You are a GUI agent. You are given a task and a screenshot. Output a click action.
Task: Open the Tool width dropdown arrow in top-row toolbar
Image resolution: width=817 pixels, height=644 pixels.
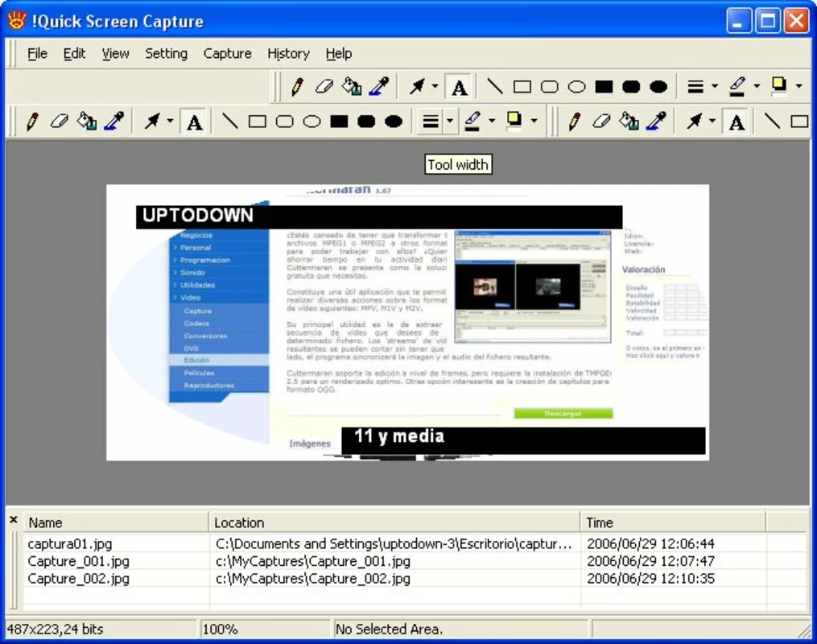(x=715, y=87)
